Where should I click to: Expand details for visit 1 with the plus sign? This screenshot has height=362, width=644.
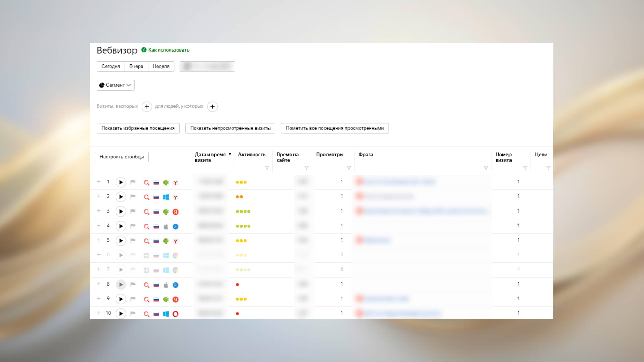point(99,182)
